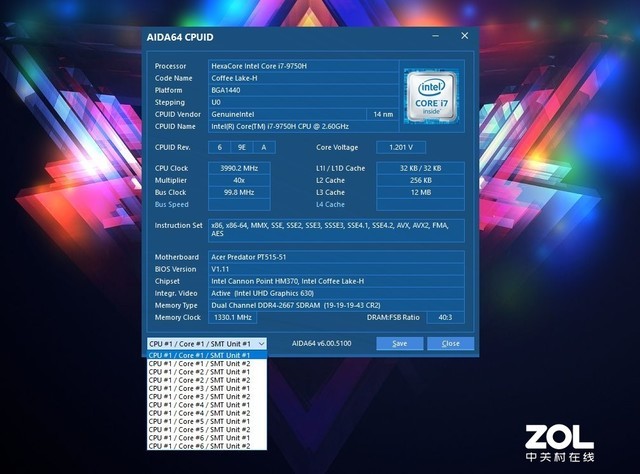Open the CPU core selector dropdown
This screenshot has height=474, width=640.
click(x=207, y=344)
